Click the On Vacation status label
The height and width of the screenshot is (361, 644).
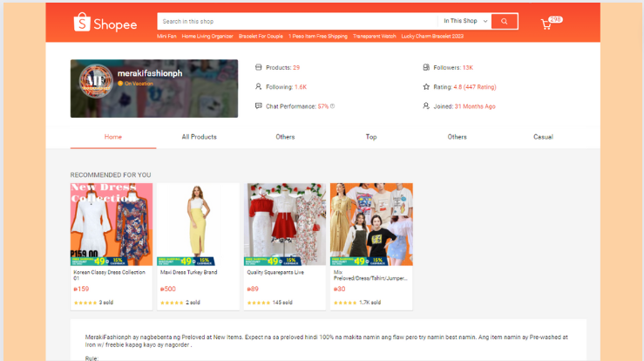pos(139,84)
